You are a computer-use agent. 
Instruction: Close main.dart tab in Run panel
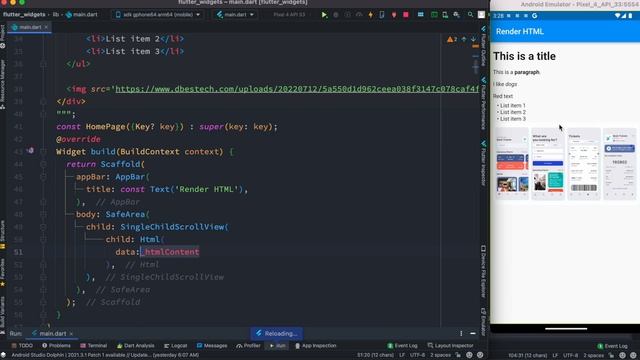pyautogui.click(x=71, y=334)
